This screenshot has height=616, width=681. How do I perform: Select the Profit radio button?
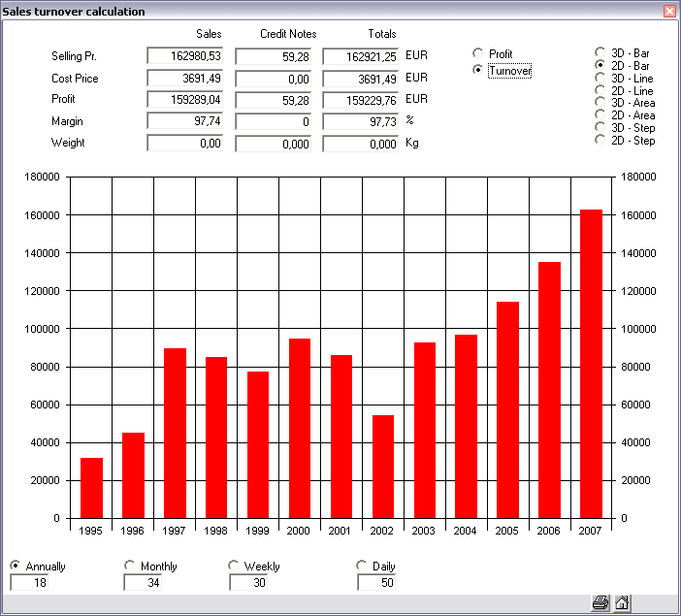pos(477,54)
